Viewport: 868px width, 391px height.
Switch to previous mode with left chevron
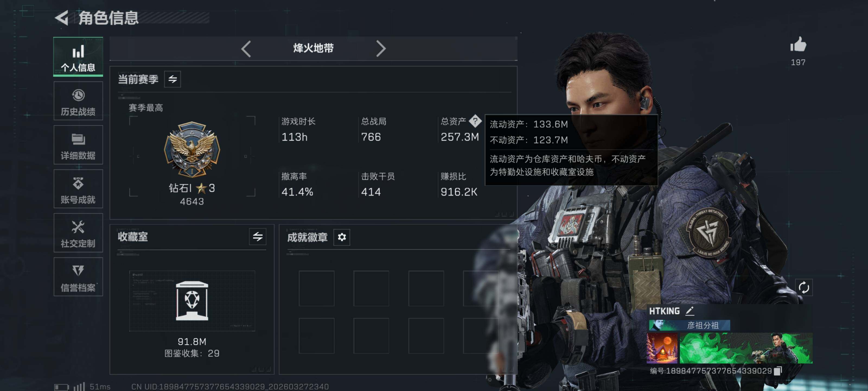pyautogui.click(x=246, y=49)
